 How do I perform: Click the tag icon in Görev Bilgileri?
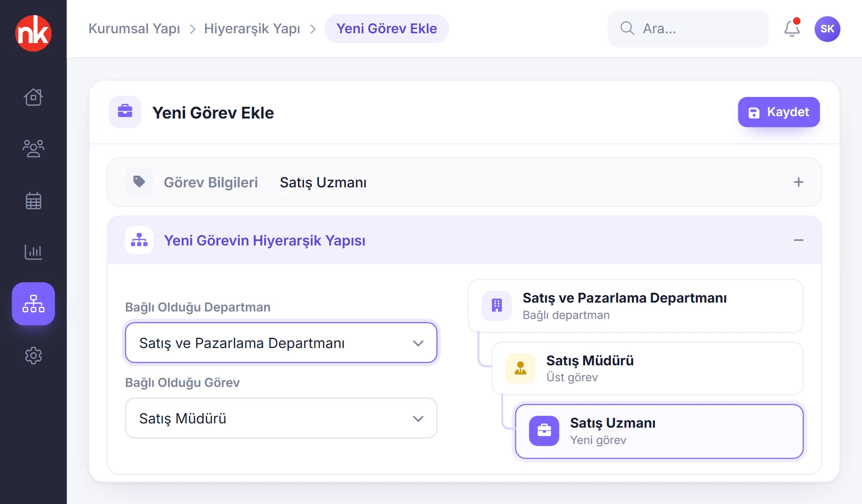[x=139, y=182]
